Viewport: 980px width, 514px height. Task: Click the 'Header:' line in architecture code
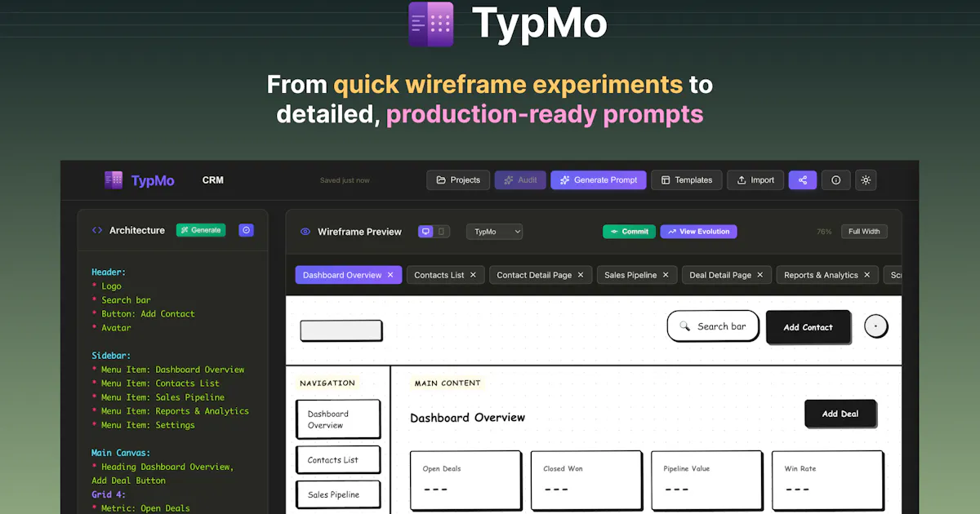click(109, 273)
